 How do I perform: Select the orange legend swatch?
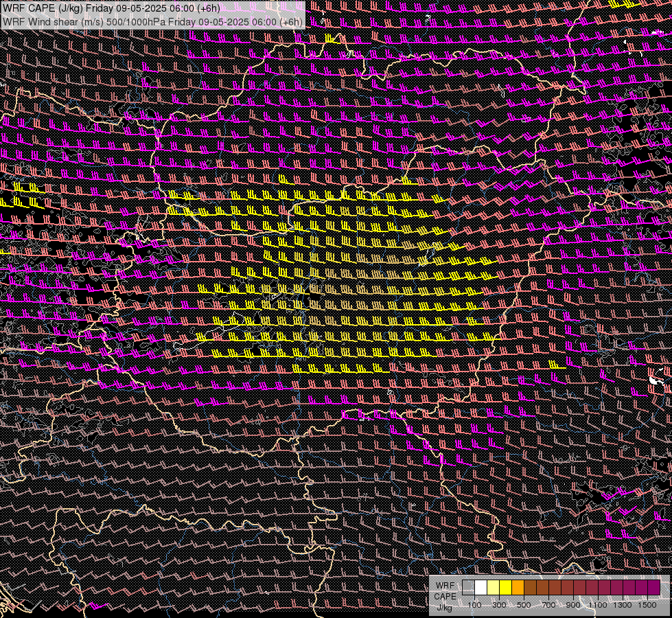click(x=518, y=588)
